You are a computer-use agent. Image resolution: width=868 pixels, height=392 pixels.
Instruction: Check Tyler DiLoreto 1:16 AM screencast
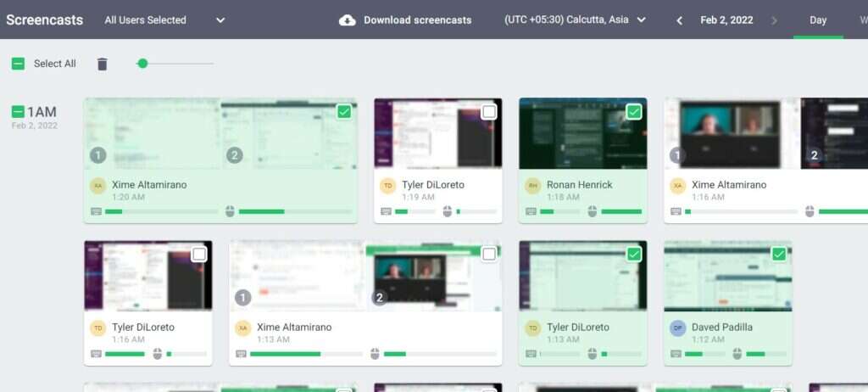[x=198, y=255]
